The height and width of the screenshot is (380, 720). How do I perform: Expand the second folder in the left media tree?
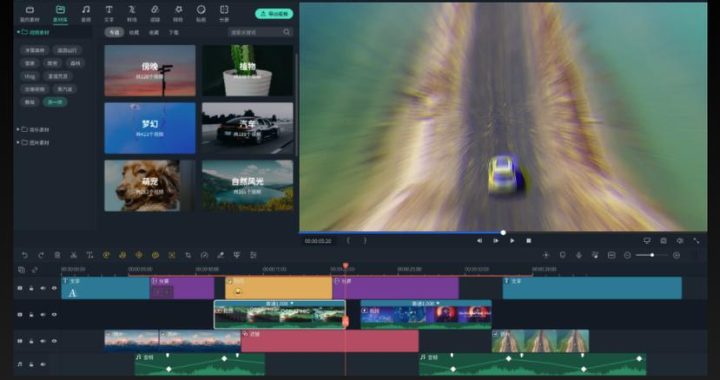(34, 130)
